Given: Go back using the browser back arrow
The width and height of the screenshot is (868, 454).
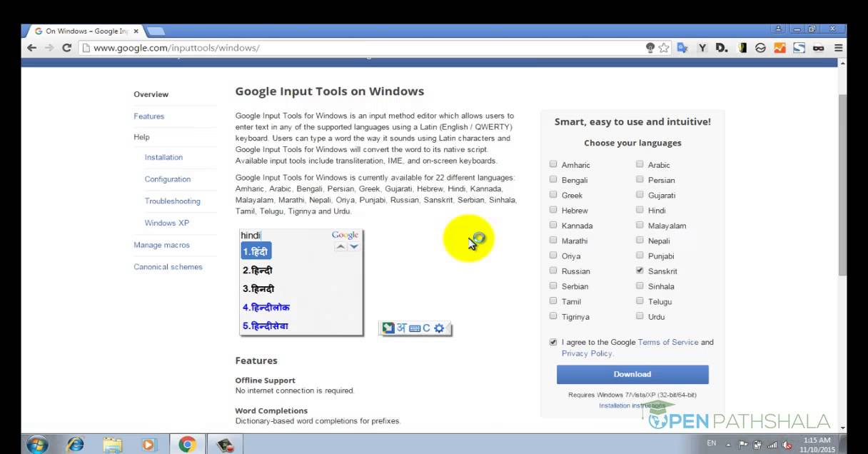Looking at the screenshot, I should coord(31,48).
